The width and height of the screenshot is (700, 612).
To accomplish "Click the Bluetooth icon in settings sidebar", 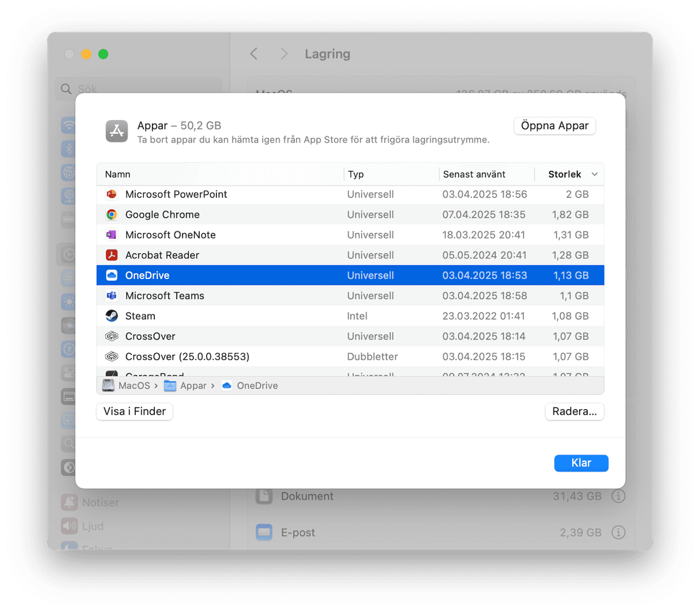I will coord(69,148).
